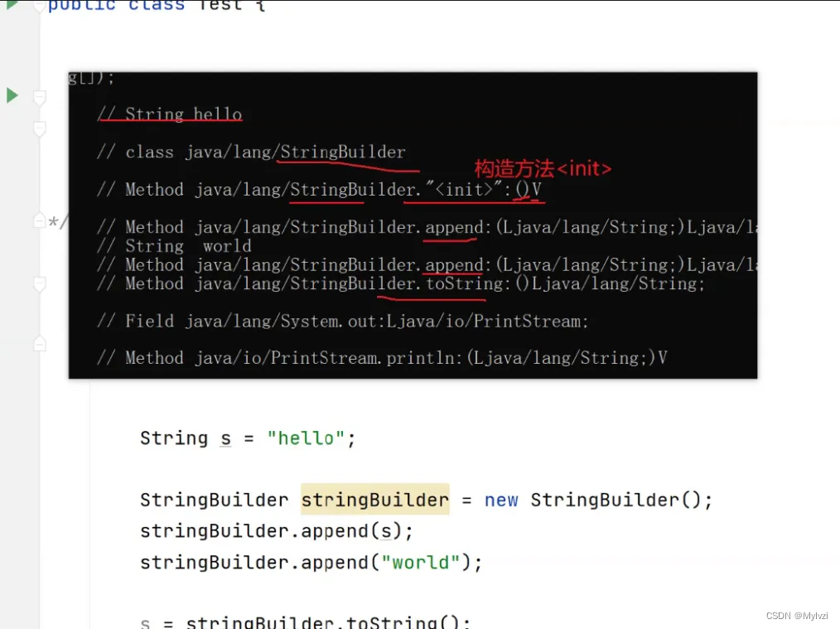840x629 pixels.
Task: Run the main method via green gutter arrow
Action: (x=12, y=96)
